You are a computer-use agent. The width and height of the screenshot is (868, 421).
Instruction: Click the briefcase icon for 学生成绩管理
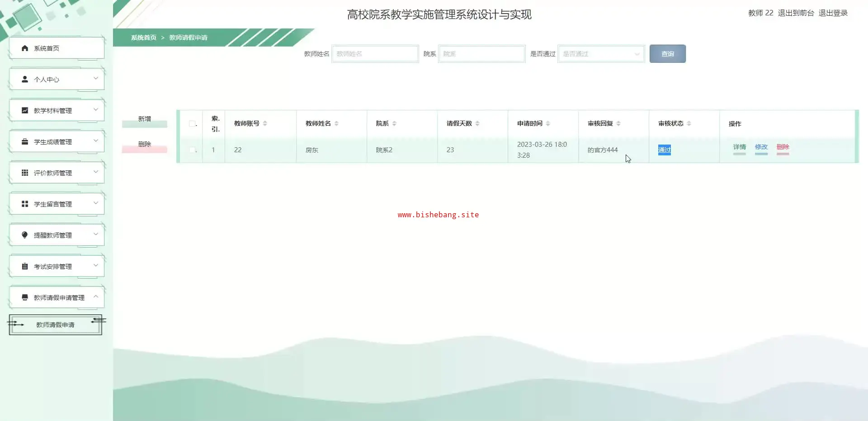coord(25,141)
